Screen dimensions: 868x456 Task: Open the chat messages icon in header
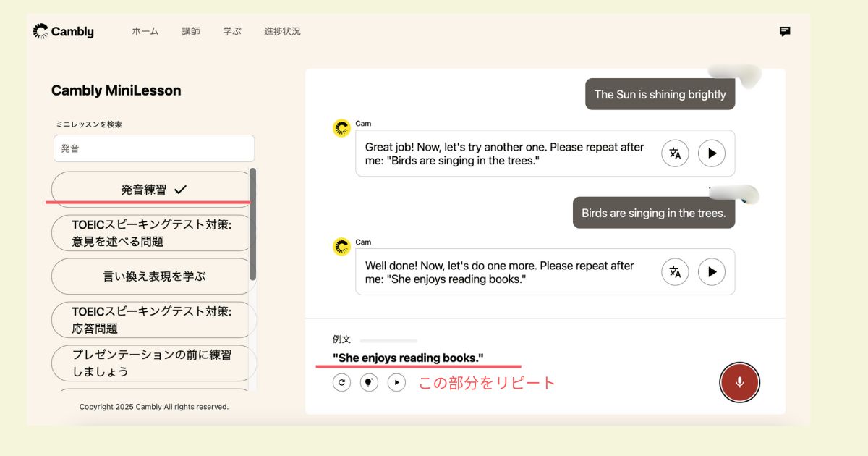pyautogui.click(x=785, y=31)
